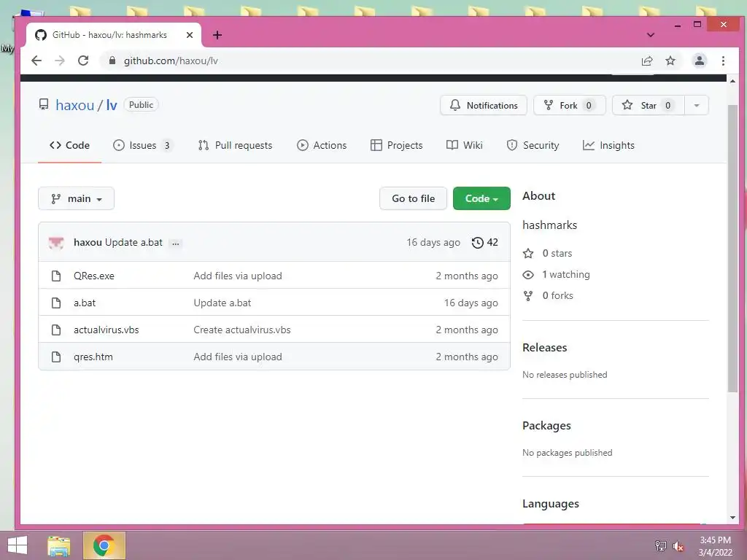Click the file icon beside actualvirus.vbs
Viewport: 747px width, 560px height.
56,330
